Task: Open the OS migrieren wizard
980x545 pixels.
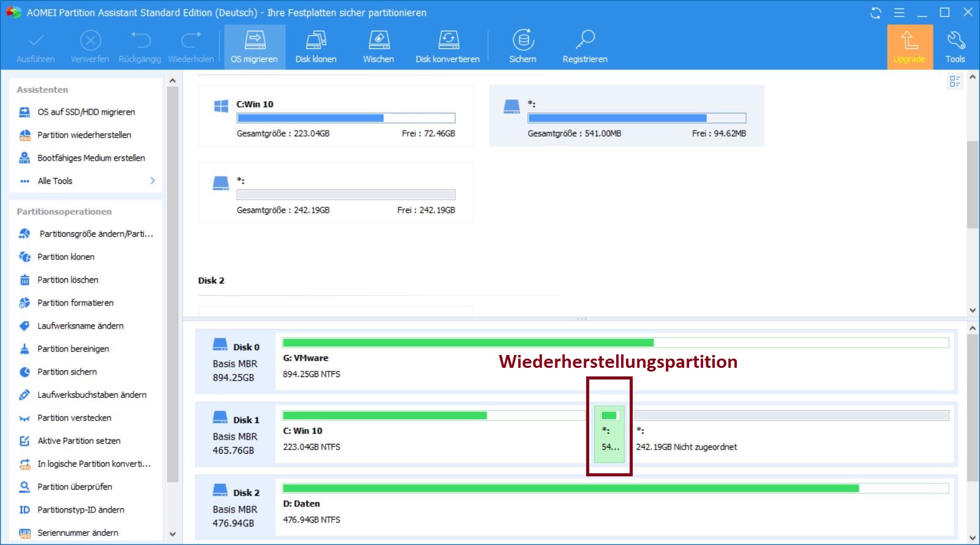Action: 254,47
